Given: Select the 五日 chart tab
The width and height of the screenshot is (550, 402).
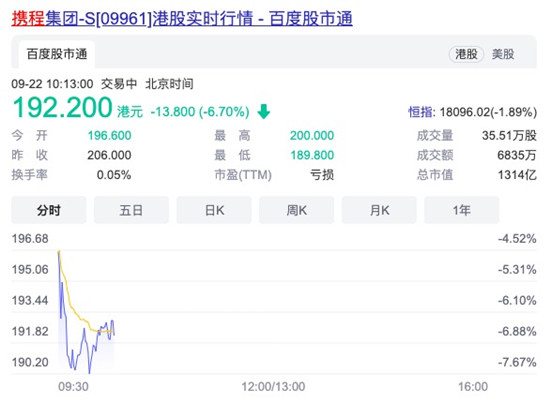Looking at the screenshot, I should click(131, 210).
